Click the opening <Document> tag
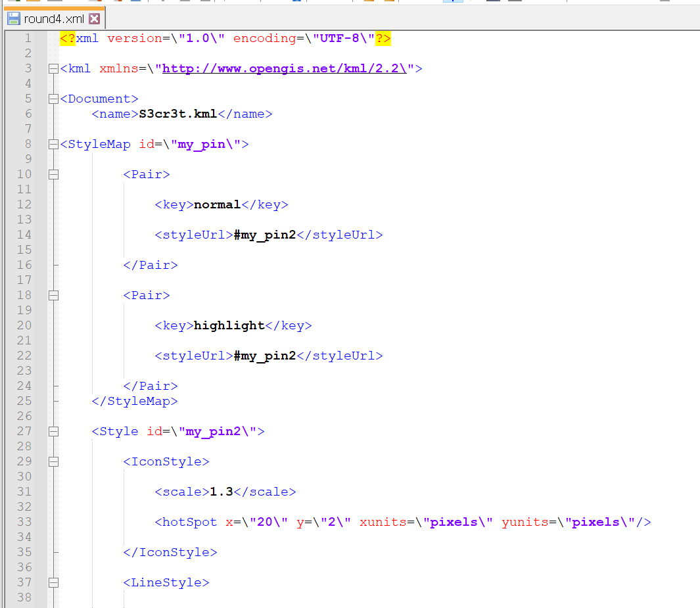This screenshot has width=700, height=608. (99, 99)
